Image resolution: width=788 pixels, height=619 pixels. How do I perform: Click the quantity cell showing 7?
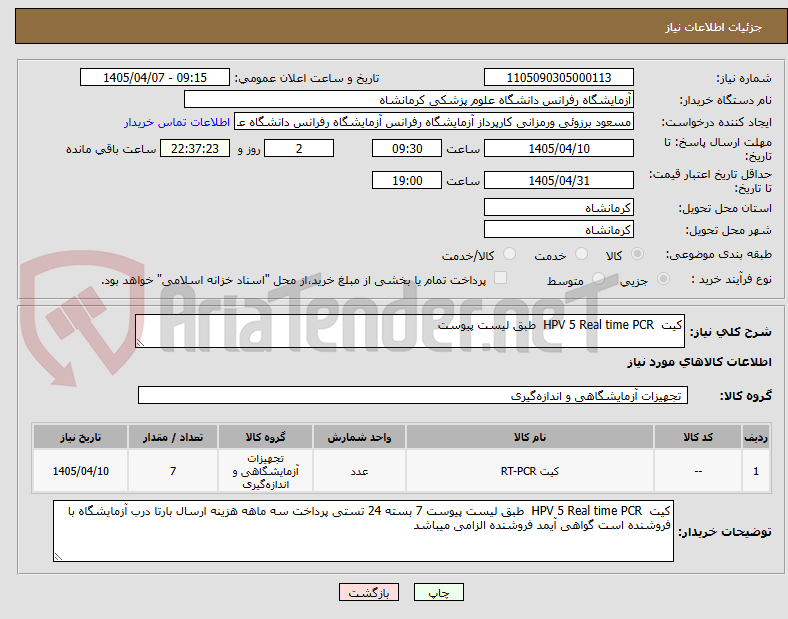(x=173, y=471)
